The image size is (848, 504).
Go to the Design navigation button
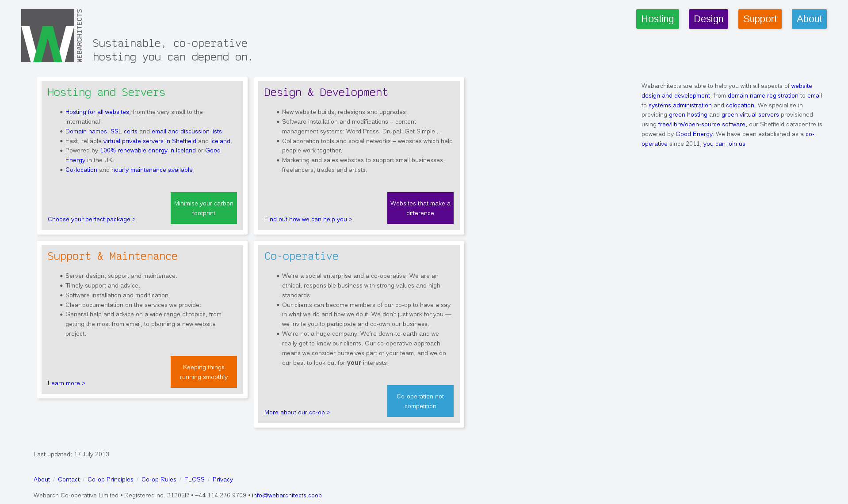pos(708,19)
